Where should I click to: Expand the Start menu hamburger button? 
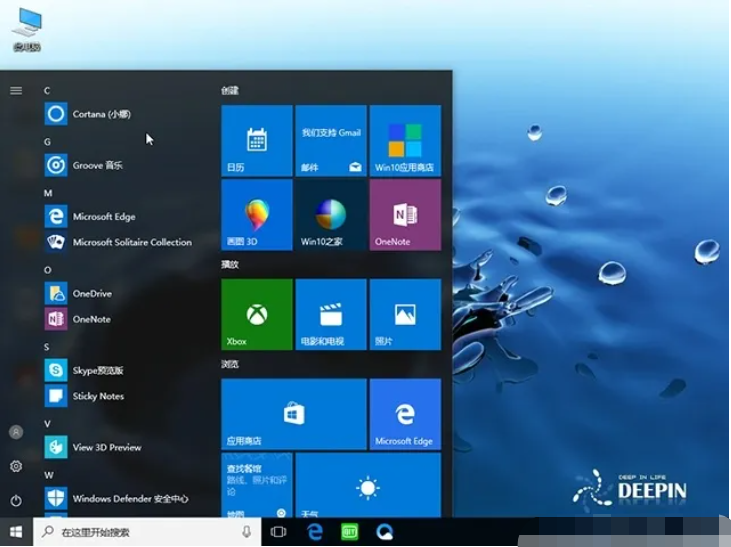point(16,90)
